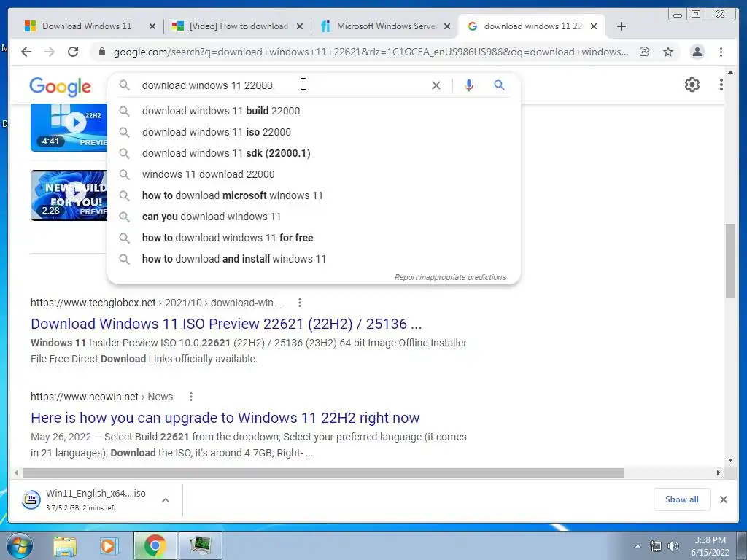This screenshot has width=747, height=560.
Task: Open the taskbar clock and date
Action: pos(710,546)
